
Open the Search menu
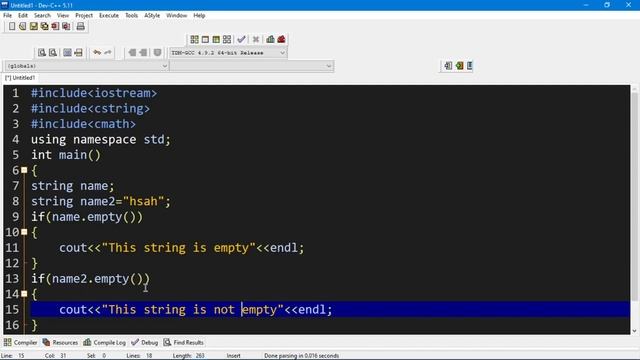(42, 16)
